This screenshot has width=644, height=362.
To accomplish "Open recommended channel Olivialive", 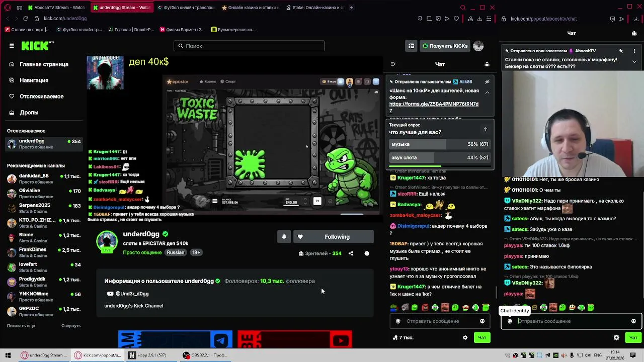I will point(44,194).
